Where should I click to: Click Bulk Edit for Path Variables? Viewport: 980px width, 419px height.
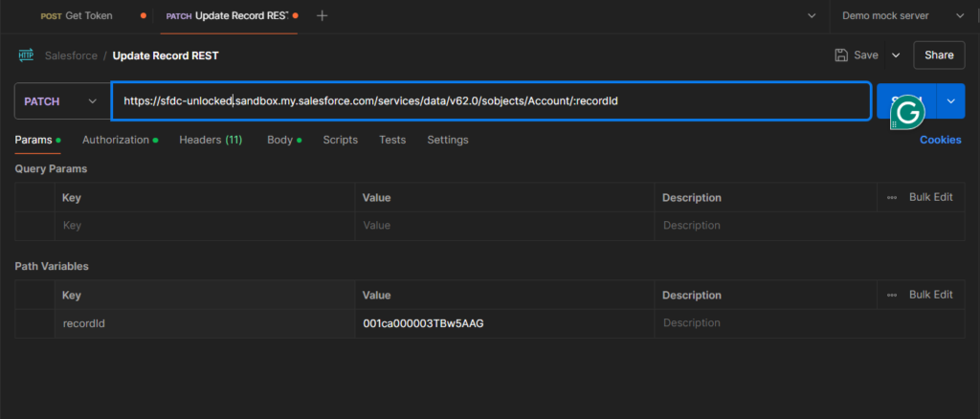(930, 295)
